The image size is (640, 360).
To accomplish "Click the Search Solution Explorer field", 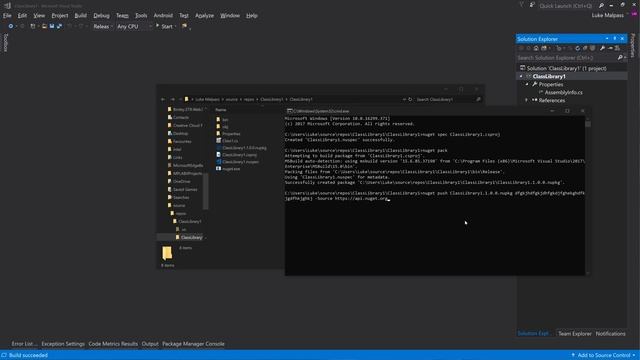I will 567,58.
